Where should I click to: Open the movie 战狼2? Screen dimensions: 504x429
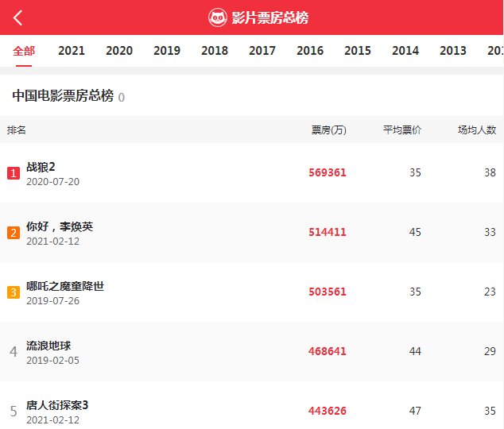click(41, 167)
